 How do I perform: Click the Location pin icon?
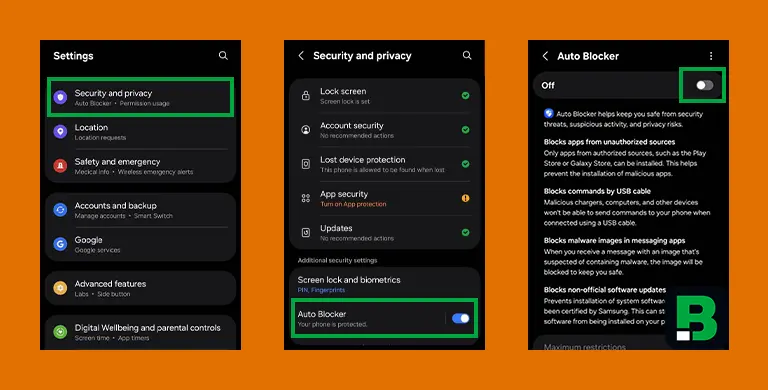pyautogui.click(x=60, y=131)
